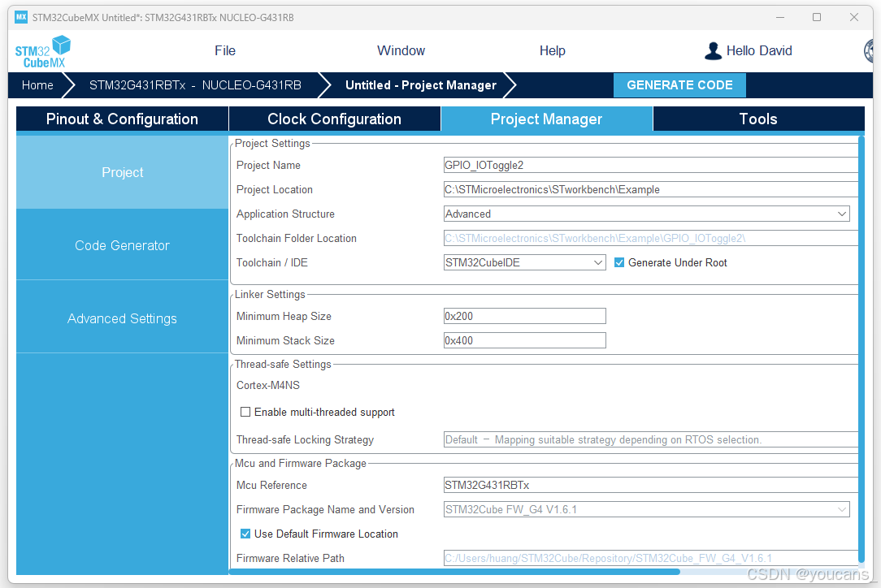
Task: Click the user profile icon beside Hello David
Action: coord(713,50)
